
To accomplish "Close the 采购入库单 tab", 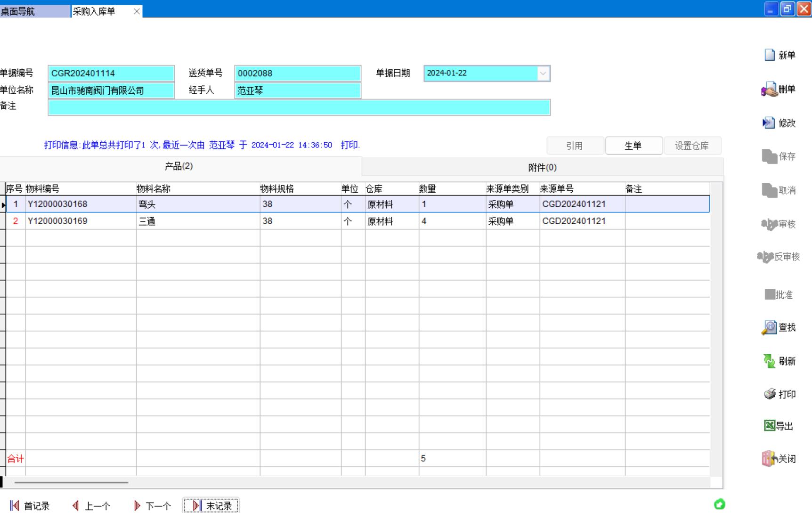I will [x=137, y=11].
